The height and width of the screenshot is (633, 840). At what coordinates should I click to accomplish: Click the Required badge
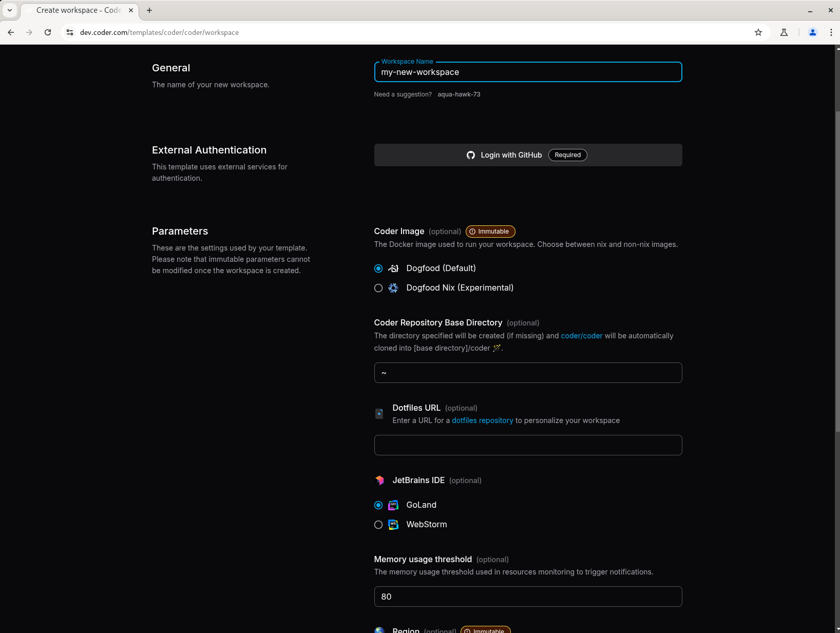tap(567, 155)
